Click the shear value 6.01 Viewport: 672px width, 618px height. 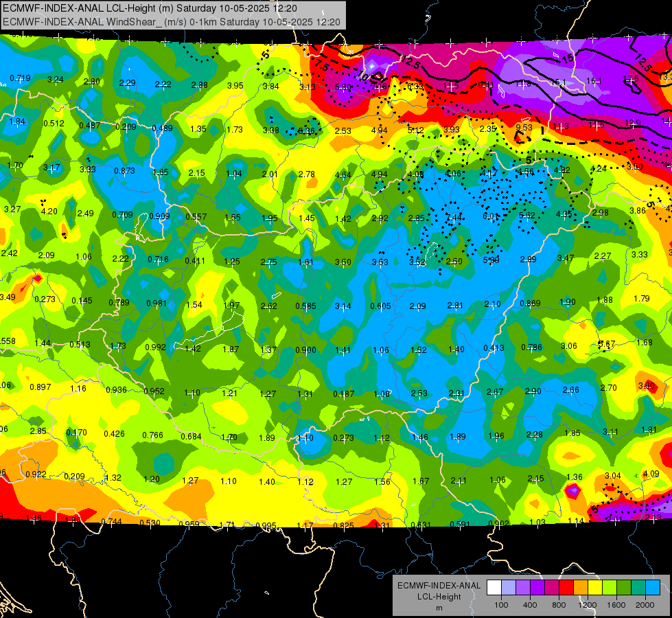(x=491, y=216)
